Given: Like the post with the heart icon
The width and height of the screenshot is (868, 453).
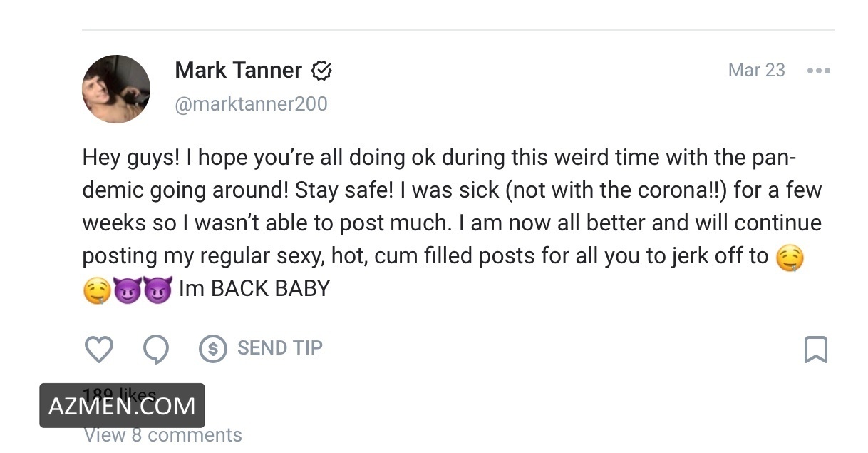Looking at the screenshot, I should click(99, 350).
